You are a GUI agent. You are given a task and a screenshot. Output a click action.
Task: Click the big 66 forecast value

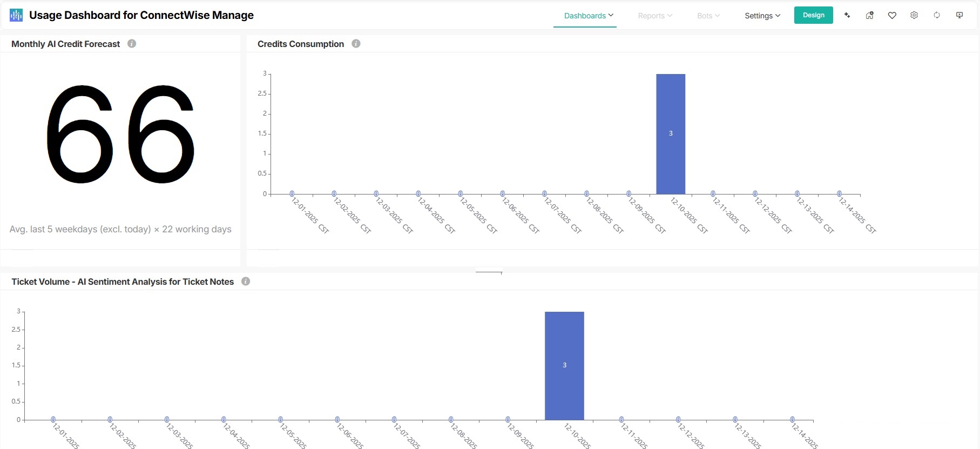[x=120, y=135]
